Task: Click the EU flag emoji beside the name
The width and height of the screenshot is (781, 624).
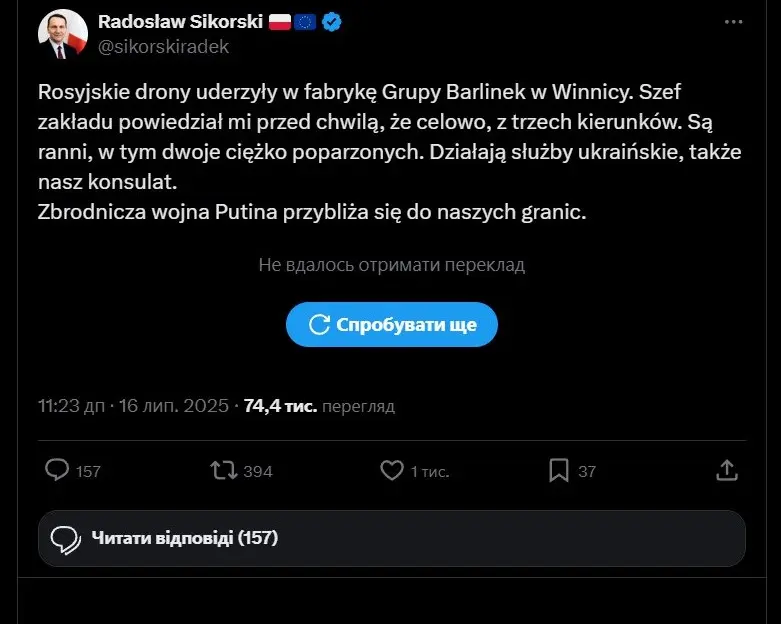Action: pyautogui.click(x=305, y=22)
